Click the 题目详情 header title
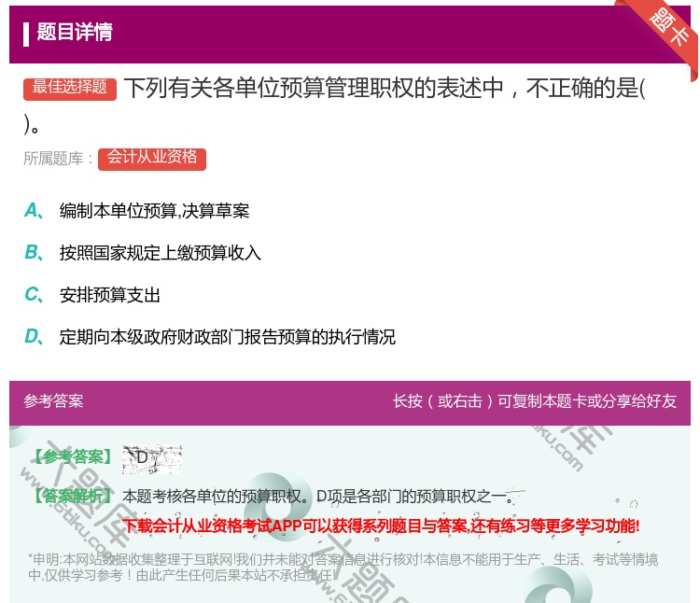 (x=74, y=32)
